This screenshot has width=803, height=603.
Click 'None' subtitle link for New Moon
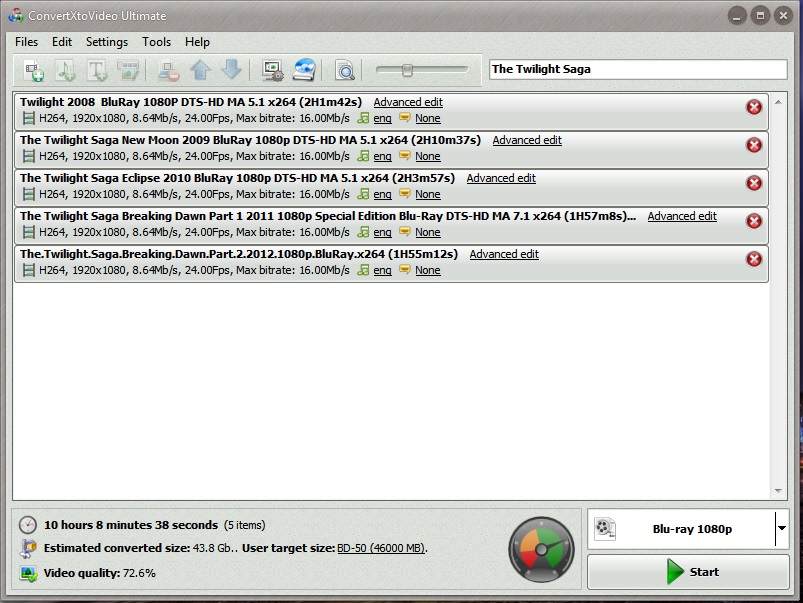click(428, 156)
